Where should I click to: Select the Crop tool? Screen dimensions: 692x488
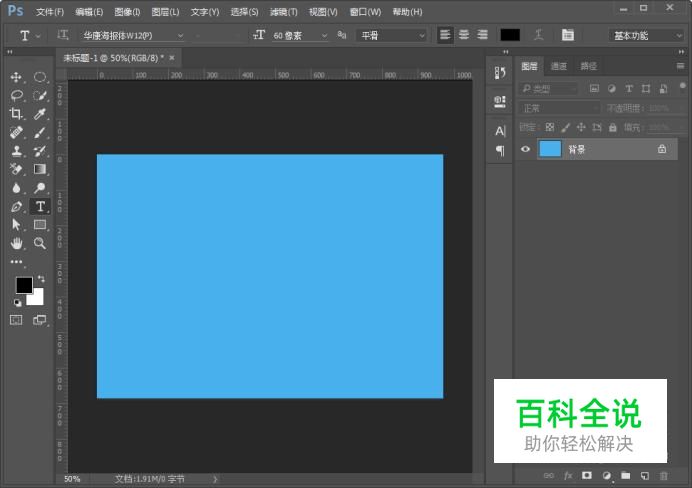pyautogui.click(x=16, y=114)
